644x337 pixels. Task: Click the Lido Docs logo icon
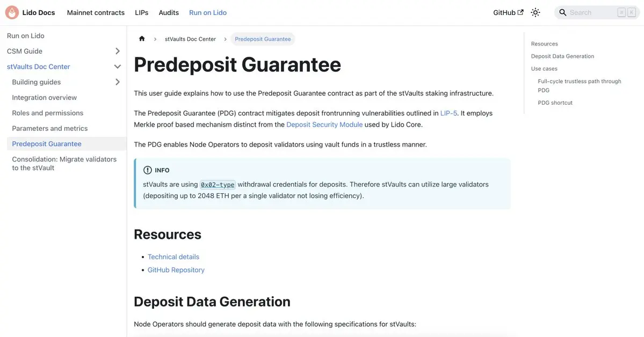(x=11, y=12)
